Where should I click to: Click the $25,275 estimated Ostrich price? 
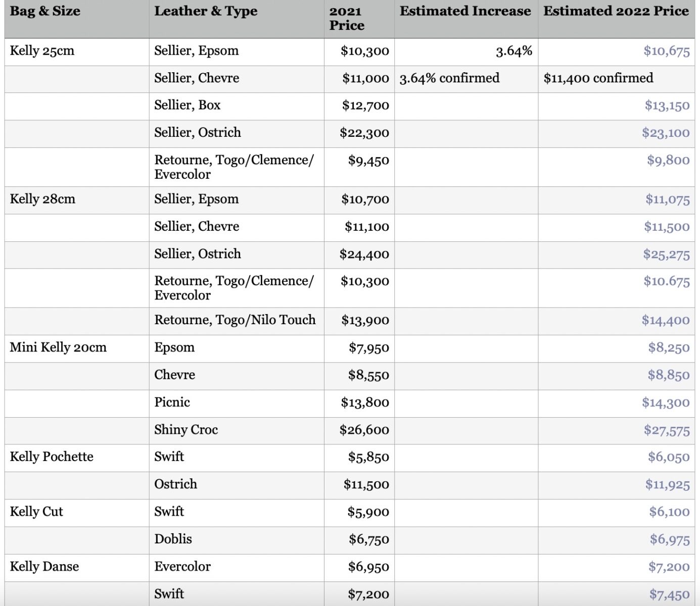[666, 255]
